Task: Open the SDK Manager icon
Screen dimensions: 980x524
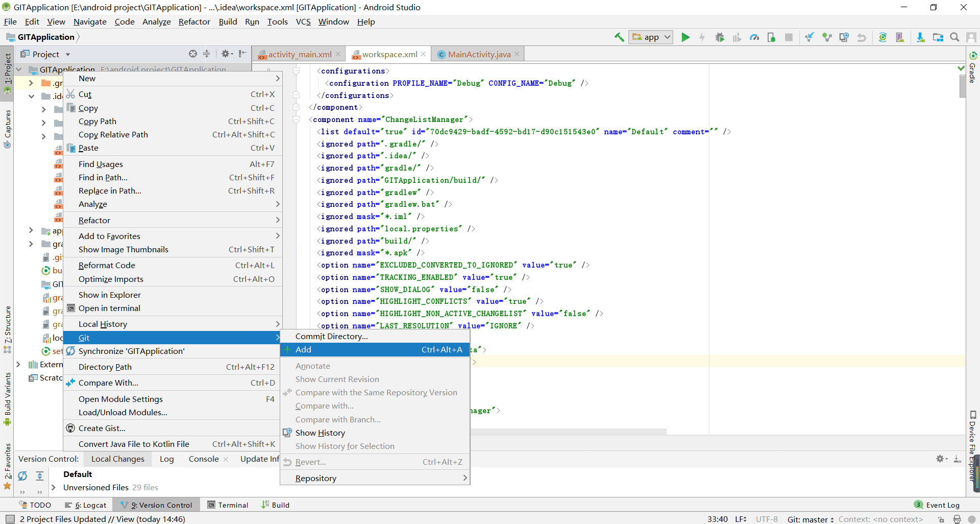Action: (x=921, y=37)
